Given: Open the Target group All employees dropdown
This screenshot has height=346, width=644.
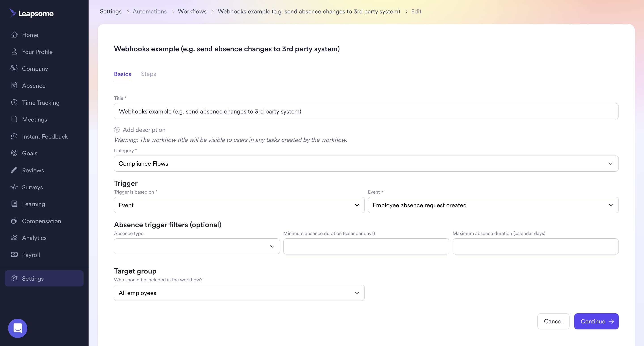Looking at the screenshot, I should [x=239, y=293].
